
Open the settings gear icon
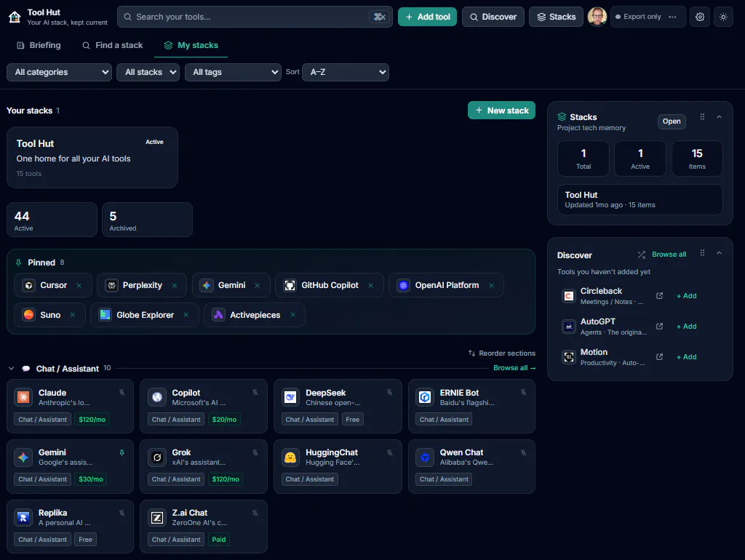700,17
